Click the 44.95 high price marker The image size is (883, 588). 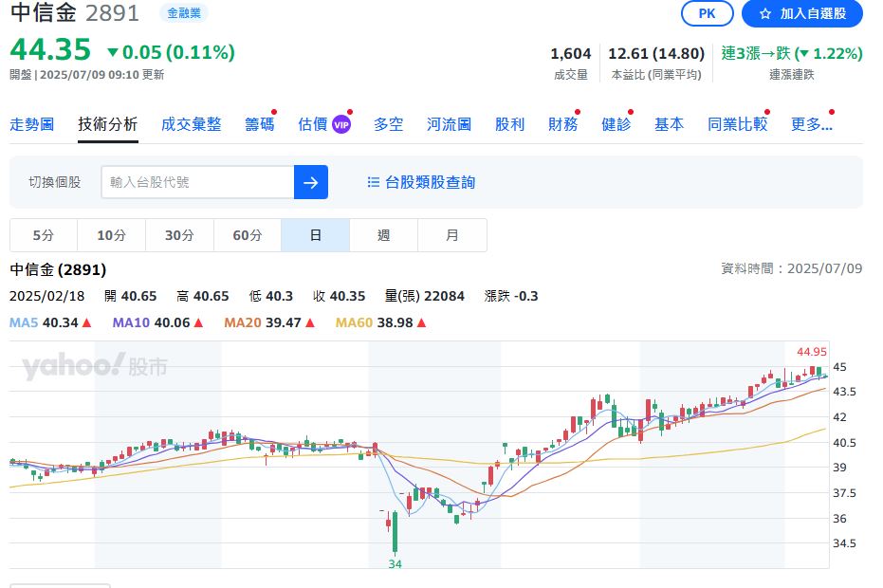[812, 352]
